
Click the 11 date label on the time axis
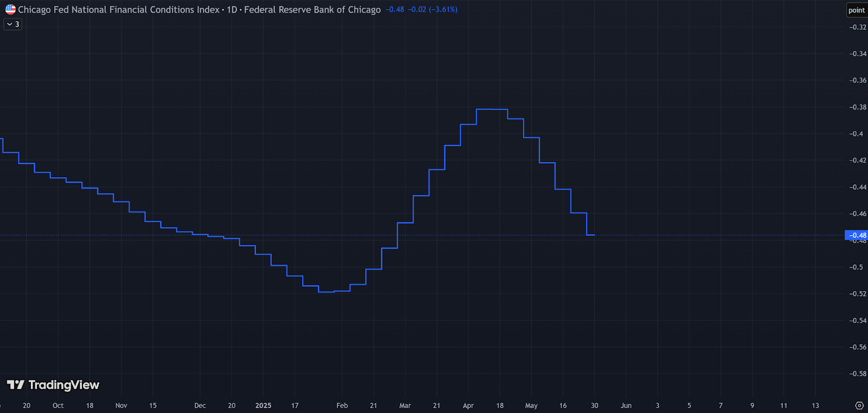(784, 405)
